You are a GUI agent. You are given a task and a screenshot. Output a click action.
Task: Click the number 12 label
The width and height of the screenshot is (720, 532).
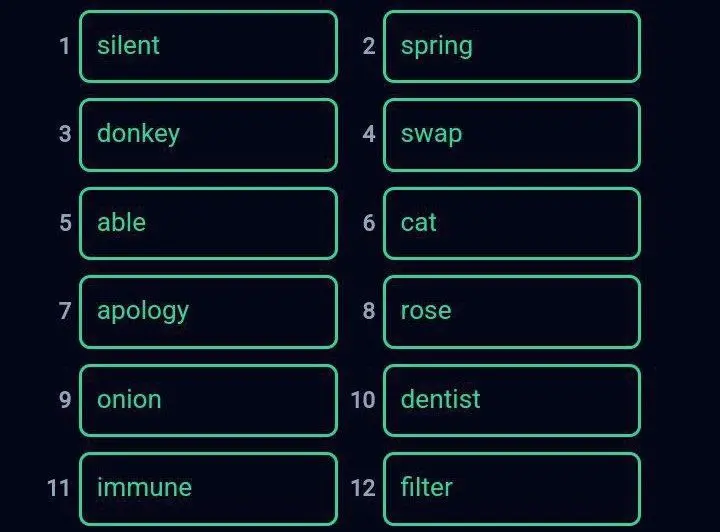[x=363, y=488]
